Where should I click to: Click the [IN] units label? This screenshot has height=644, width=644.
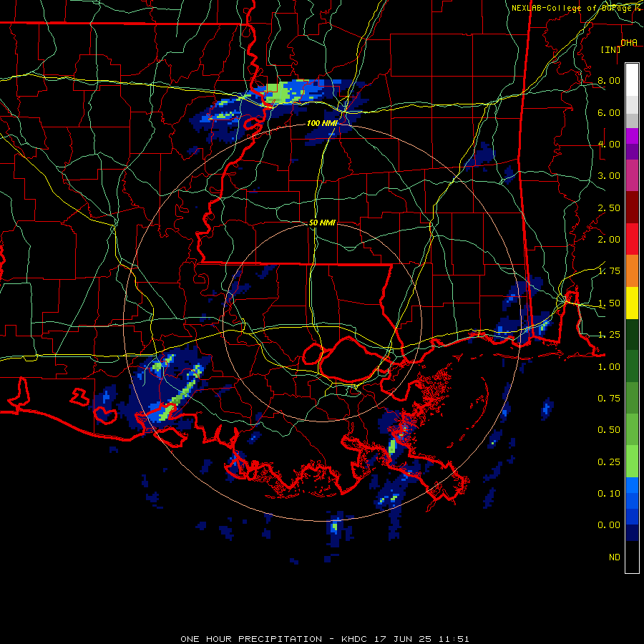(611, 49)
